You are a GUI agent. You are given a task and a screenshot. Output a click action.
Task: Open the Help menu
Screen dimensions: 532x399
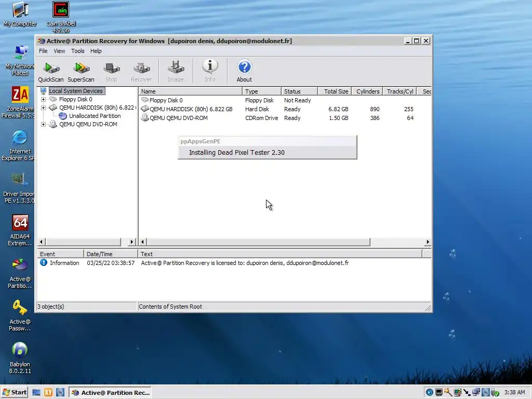(96, 51)
